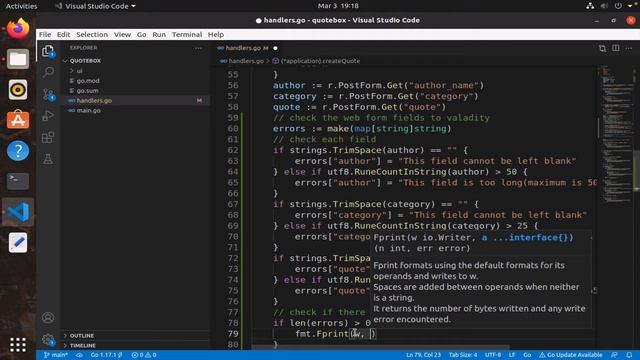This screenshot has height=360, width=640.
Task: Open Tab Size selector in status bar
Action: pyautogui.click(x=463, y=355)
